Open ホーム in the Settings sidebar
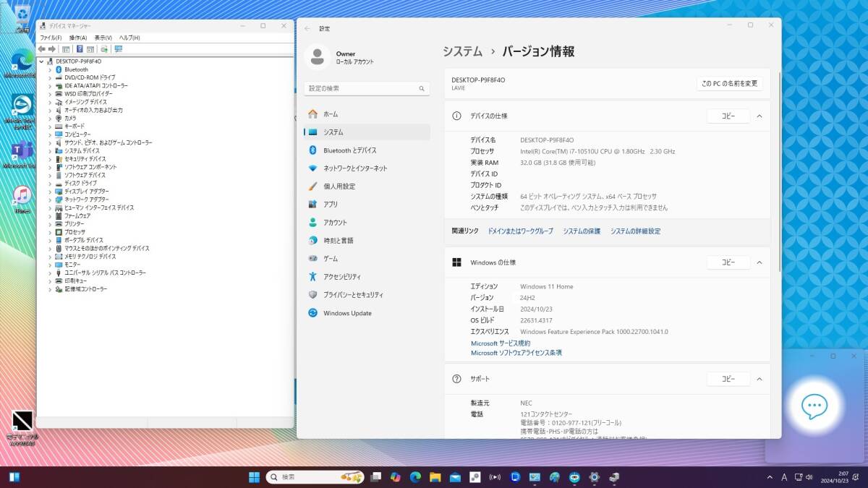 point(367,114)
